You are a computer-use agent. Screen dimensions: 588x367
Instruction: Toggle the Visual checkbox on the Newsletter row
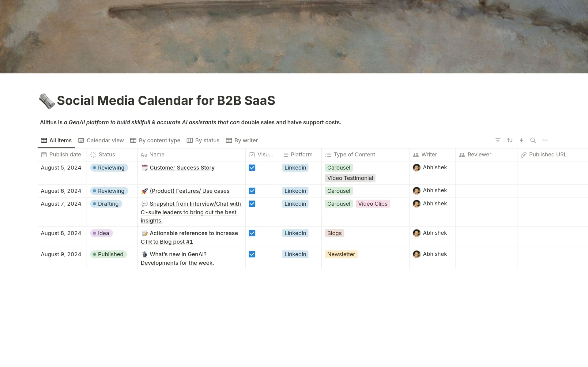252,254
